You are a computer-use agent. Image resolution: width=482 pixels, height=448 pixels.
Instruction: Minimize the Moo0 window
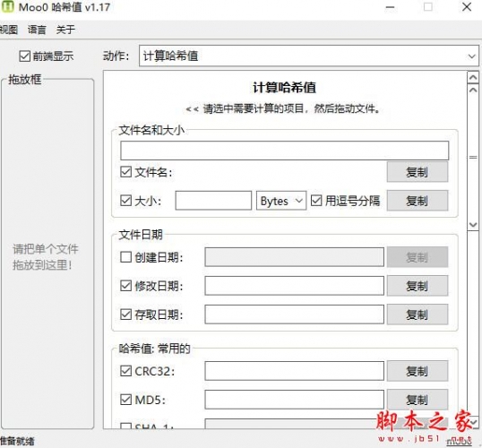click(x=390, y=7)
